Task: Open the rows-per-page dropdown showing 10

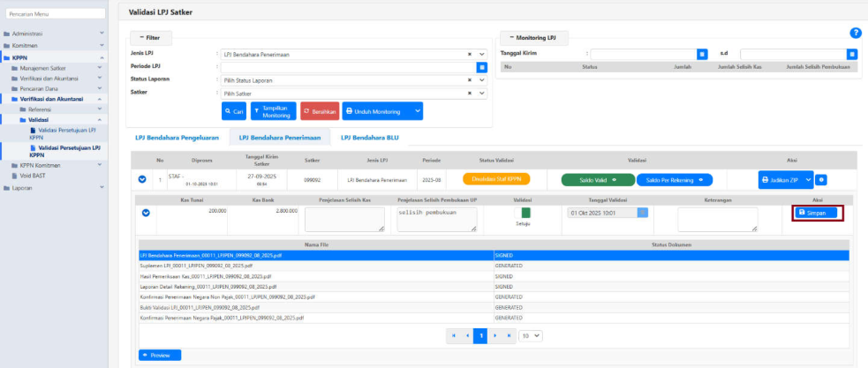Action: (x=530, y=336)
